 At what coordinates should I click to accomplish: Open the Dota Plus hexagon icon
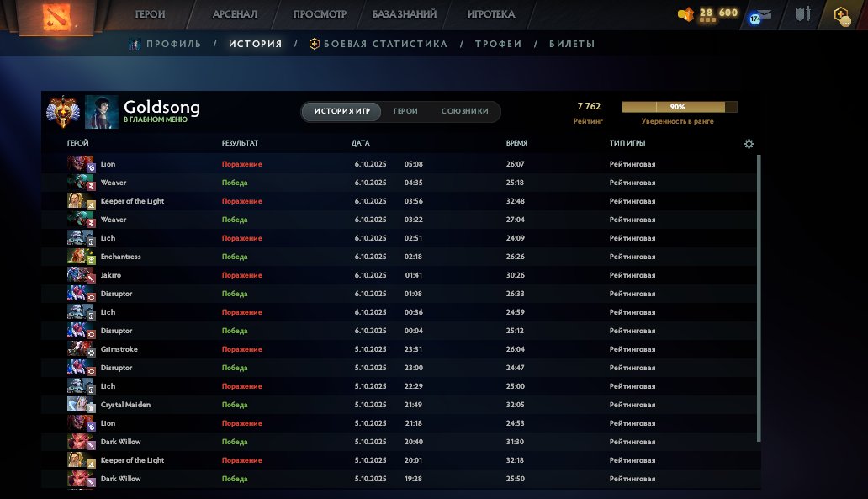pyautogui.click(x=840, y=14)
